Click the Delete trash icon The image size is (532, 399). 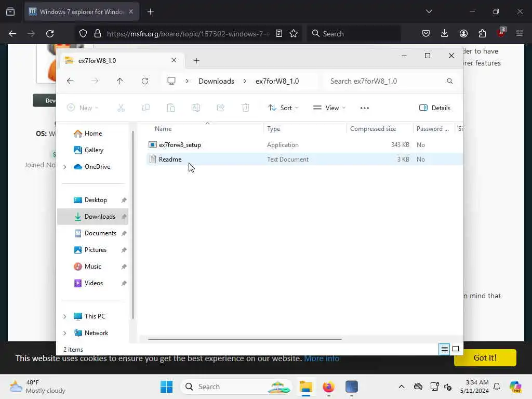[246, 108]
